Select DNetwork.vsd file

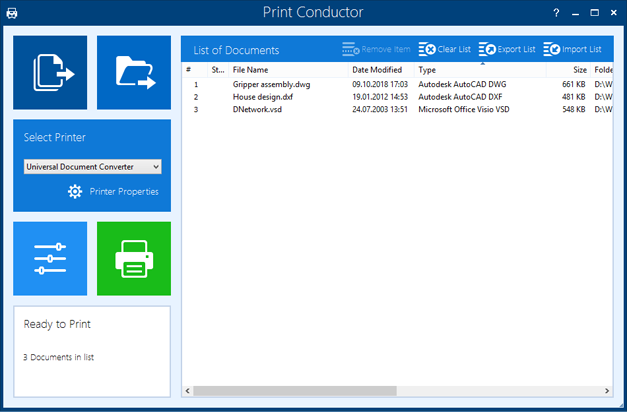[x=257, y=109]
